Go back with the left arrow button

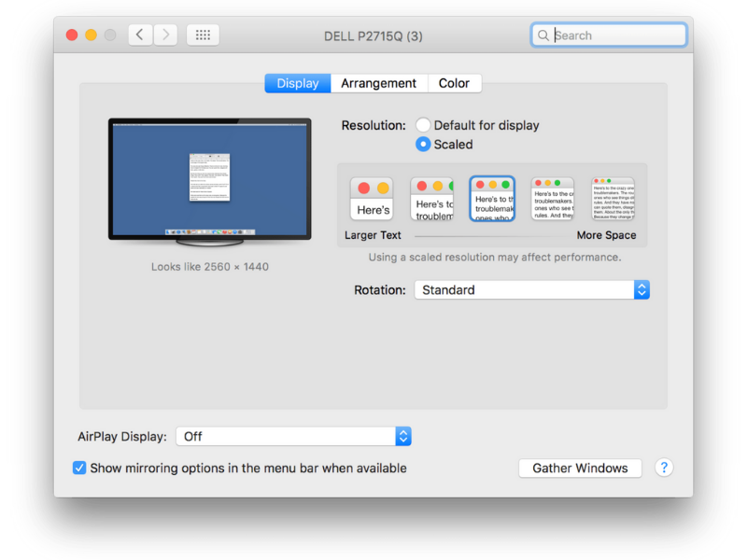[x=140, y=35]
